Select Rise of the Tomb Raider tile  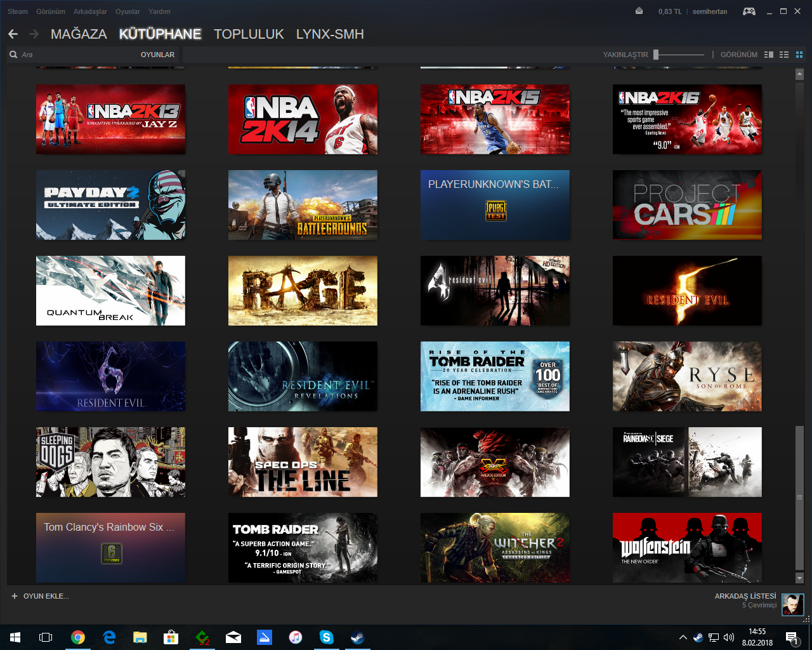pos(495,376)
